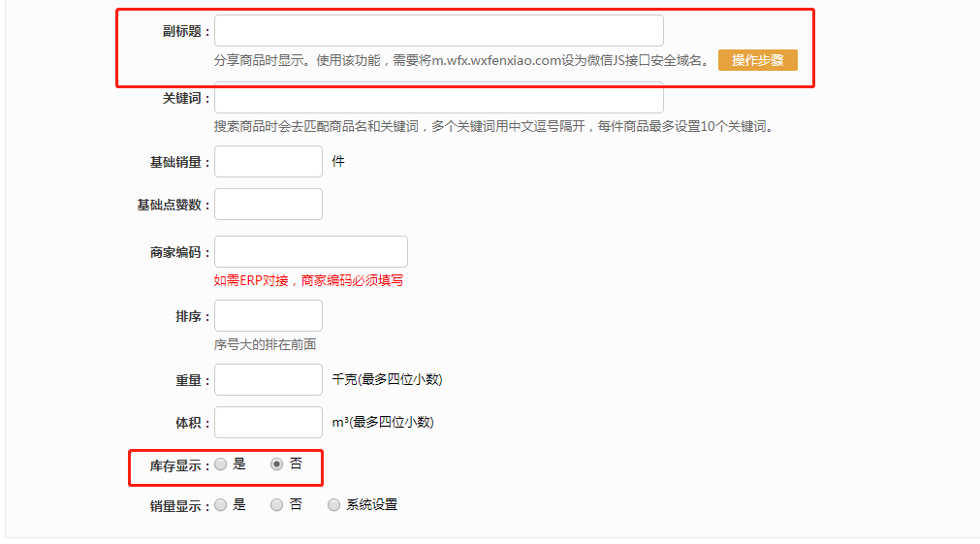980x544 pixels.
Task: Click the 体积 input field
Action: (268, 423)
